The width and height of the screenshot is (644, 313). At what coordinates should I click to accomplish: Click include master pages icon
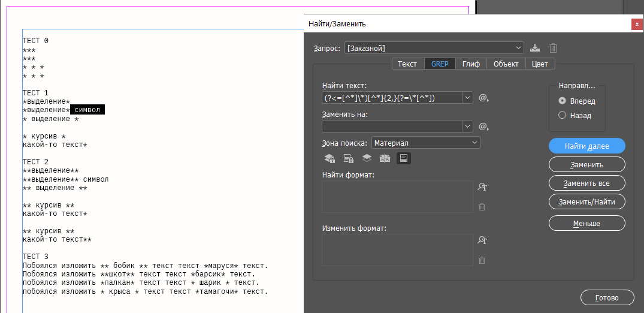coord(385,158)
